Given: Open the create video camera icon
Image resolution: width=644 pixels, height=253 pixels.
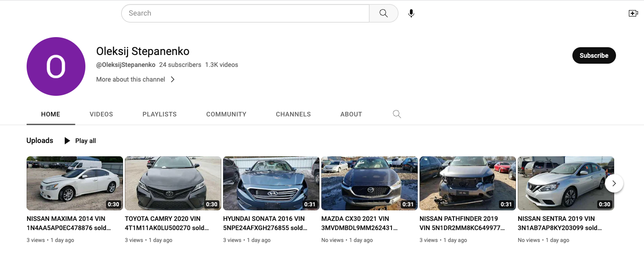Looking at the screenshot, I should click(633, 13).
